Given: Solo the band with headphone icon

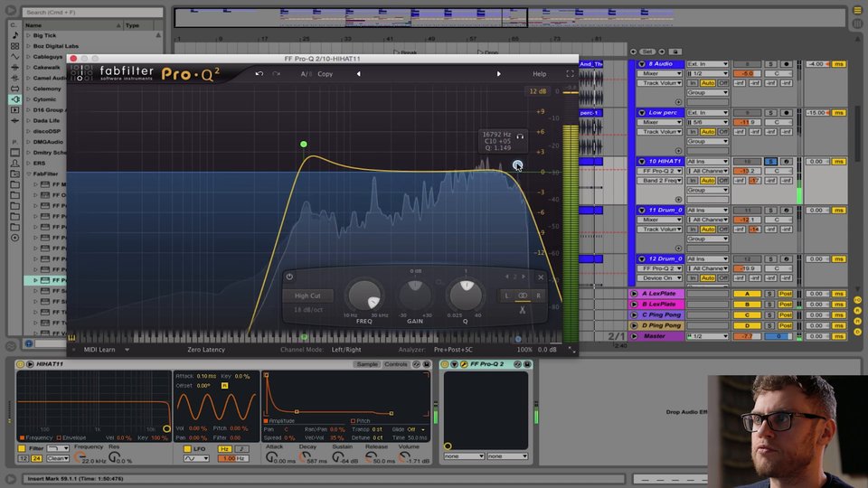Looking at the screenshot, I should click(520, 136).
